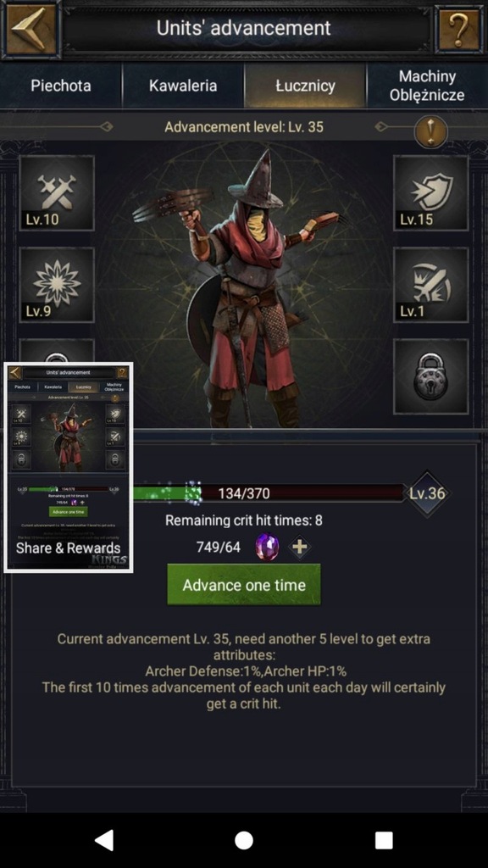This screenshot has height=868, width=488.
Task: Tap the Android home circle button
Action: tap(244, 840)
